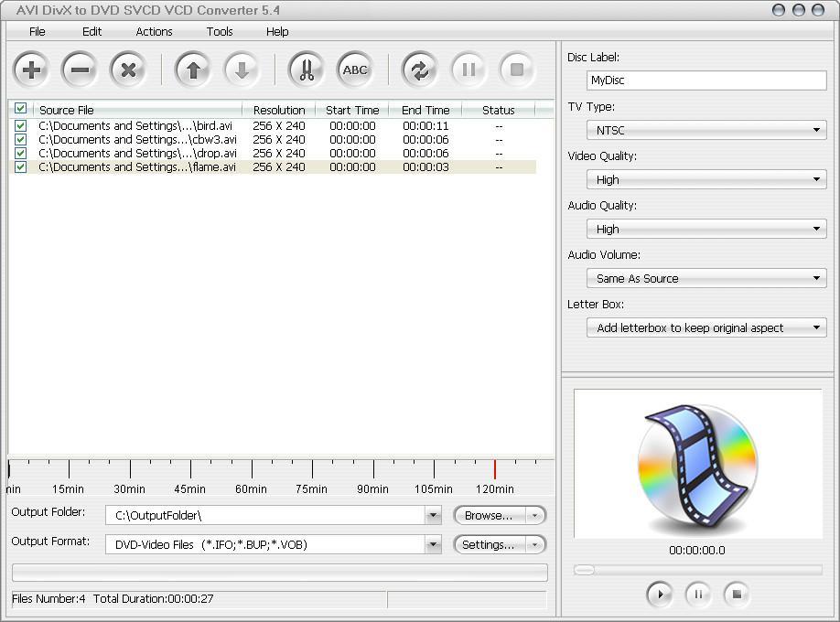Open the Letter Box dropdown

click(x=706, y=327)
